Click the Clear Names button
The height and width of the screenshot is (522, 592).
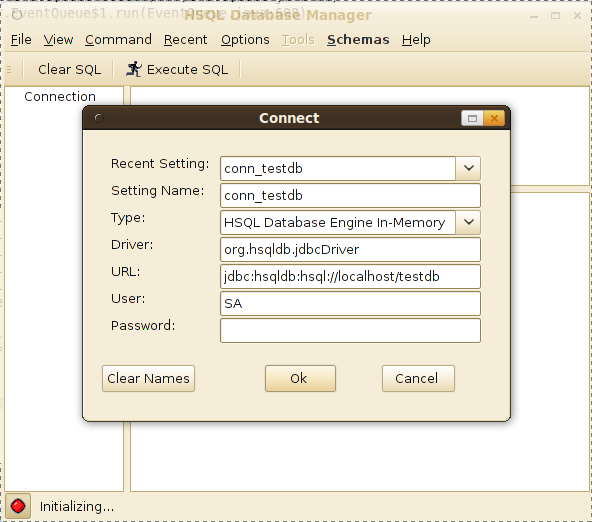(x=148, y=378)
